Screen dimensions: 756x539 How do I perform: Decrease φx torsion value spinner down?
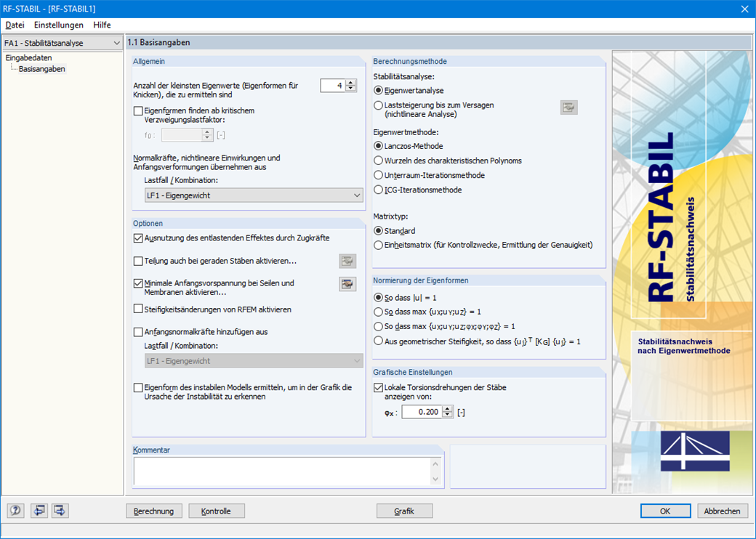(448, 415)
